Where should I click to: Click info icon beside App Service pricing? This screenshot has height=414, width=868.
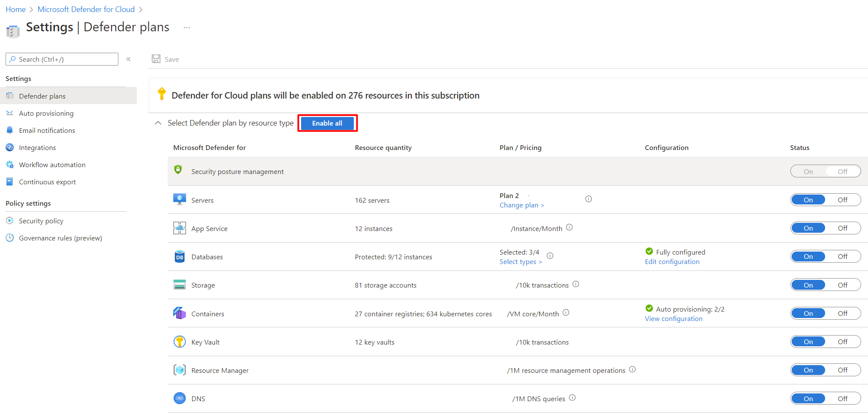[569, 228]
